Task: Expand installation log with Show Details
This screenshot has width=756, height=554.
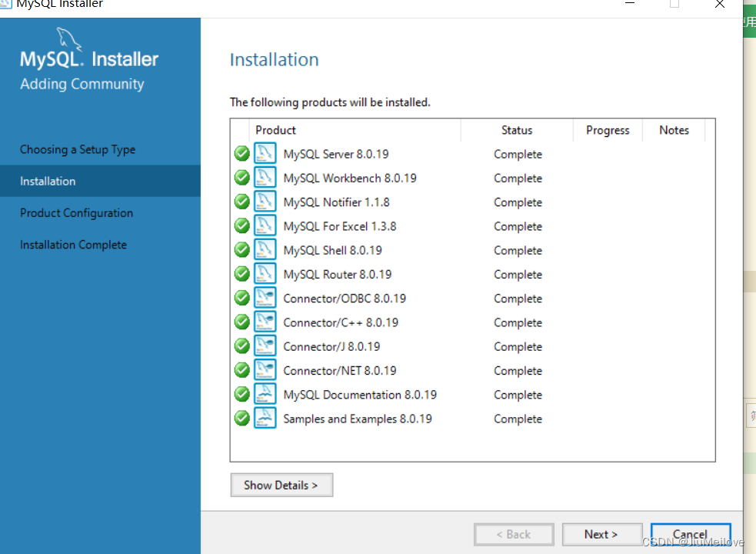Action: point(281,485)
